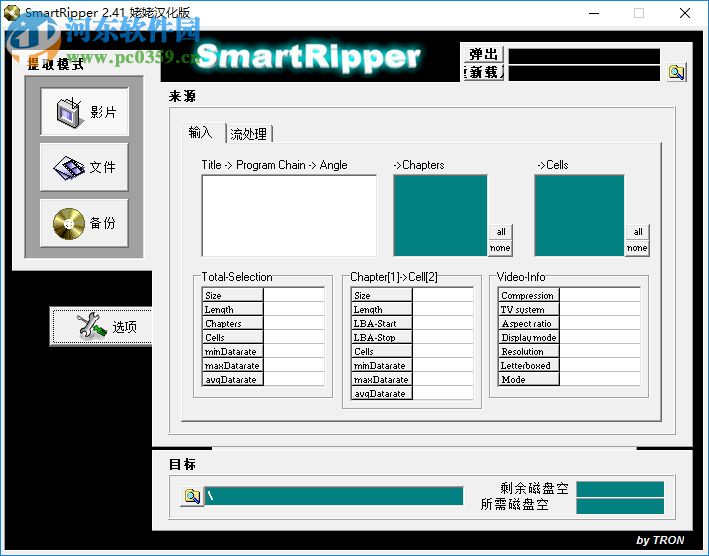Click the 所需磁盘空 required space indicator
The height and width of the screenshot is (556, 709).
[x=620, y=506]
